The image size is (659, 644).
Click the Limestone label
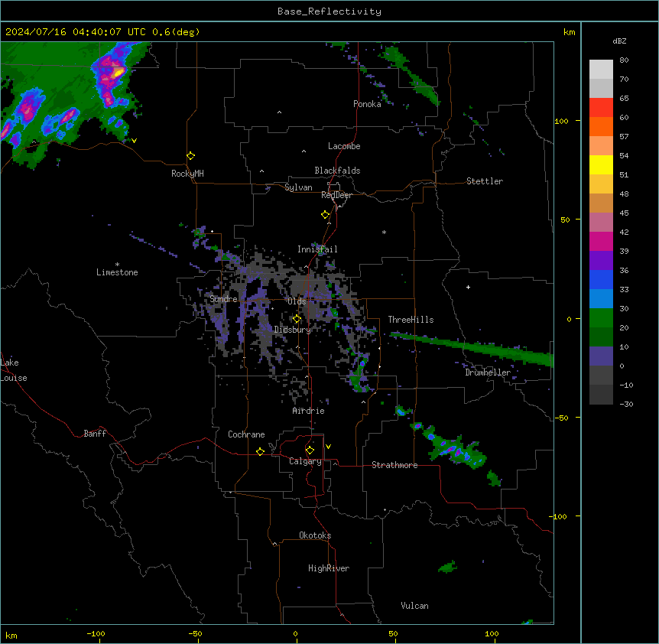[117, 272]
